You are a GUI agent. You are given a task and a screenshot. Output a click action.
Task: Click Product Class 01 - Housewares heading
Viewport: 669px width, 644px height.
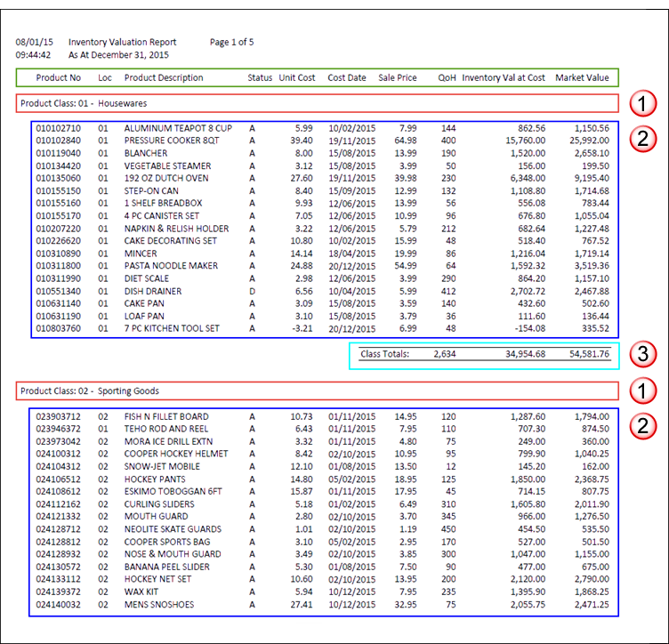(x=84, y=104)
